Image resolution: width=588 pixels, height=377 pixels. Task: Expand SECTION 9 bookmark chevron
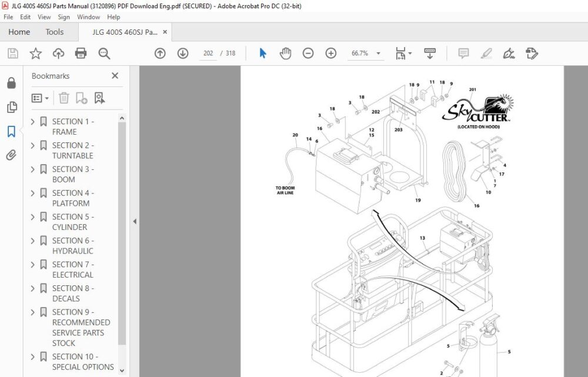tap(32, 312)
